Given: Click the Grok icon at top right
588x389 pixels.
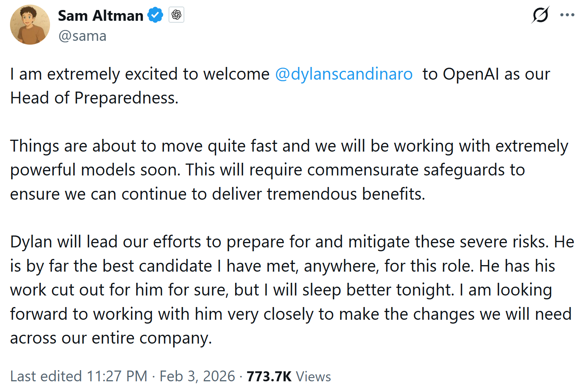Looking at the screenshot, I should [540, 15].
